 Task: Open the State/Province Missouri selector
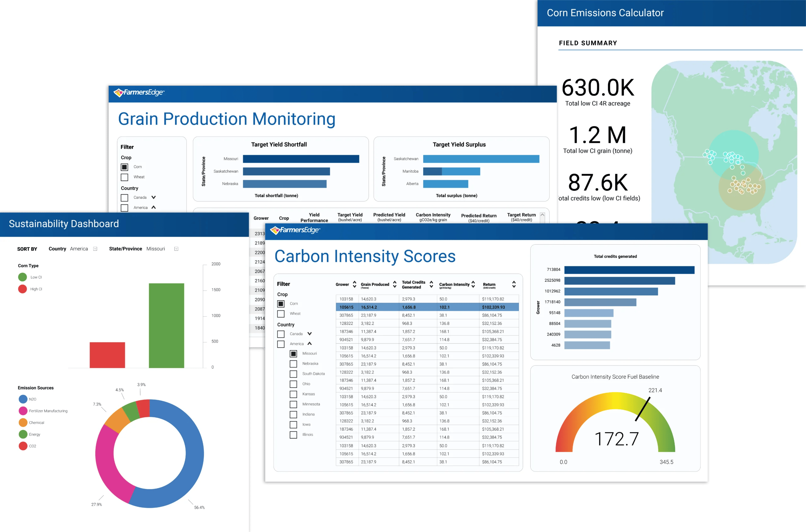[176, 248]
